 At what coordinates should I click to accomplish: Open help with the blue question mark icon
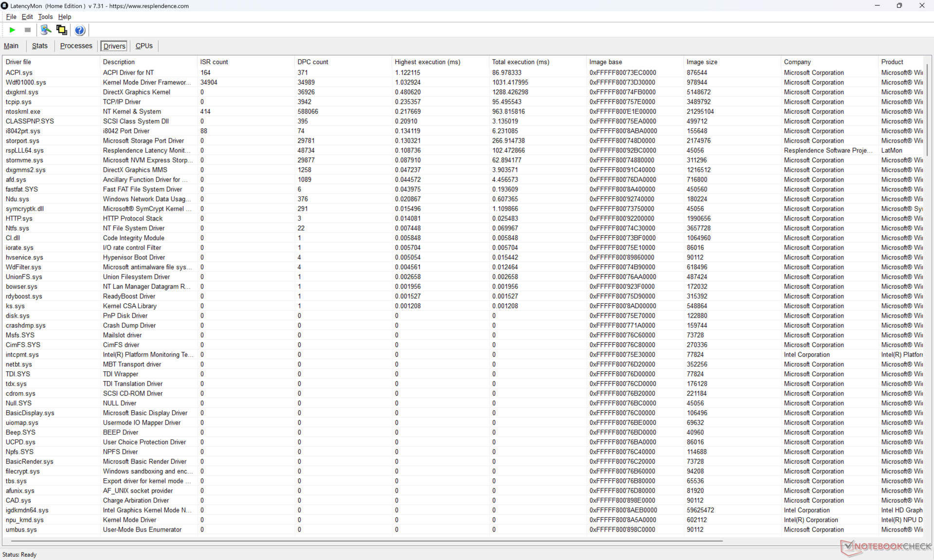pos(80,30)
